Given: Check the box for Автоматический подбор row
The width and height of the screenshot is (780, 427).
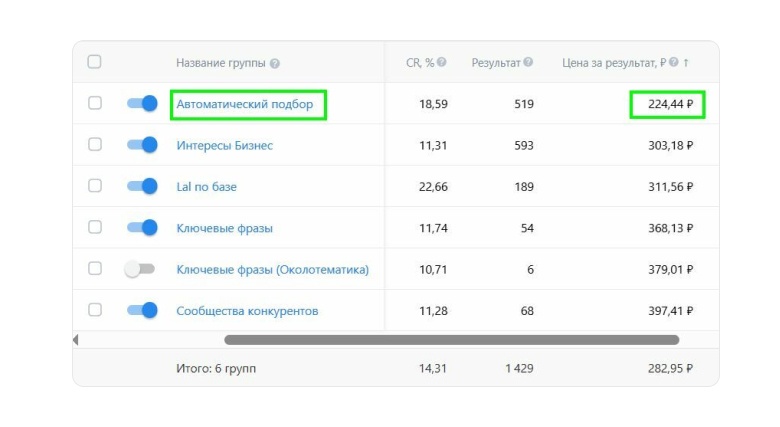Looking at the screenshot, I should click(95, 103).
